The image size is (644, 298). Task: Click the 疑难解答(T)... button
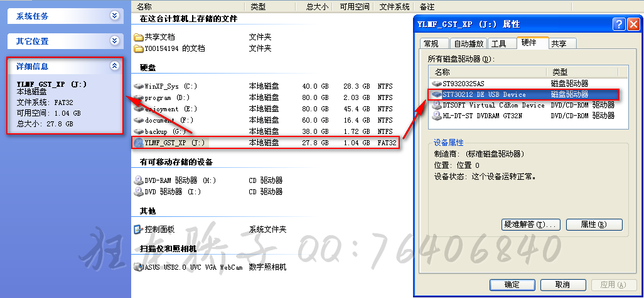531,224
